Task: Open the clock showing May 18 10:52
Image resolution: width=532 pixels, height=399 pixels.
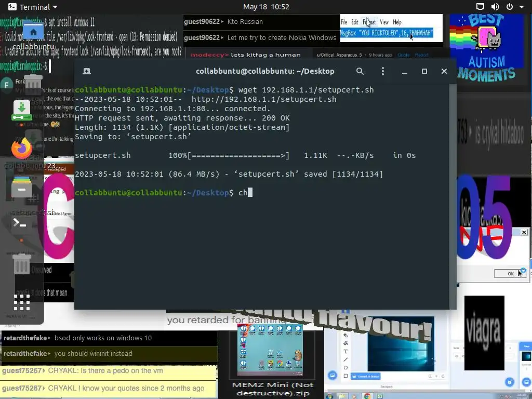Action: click(266, 7)
